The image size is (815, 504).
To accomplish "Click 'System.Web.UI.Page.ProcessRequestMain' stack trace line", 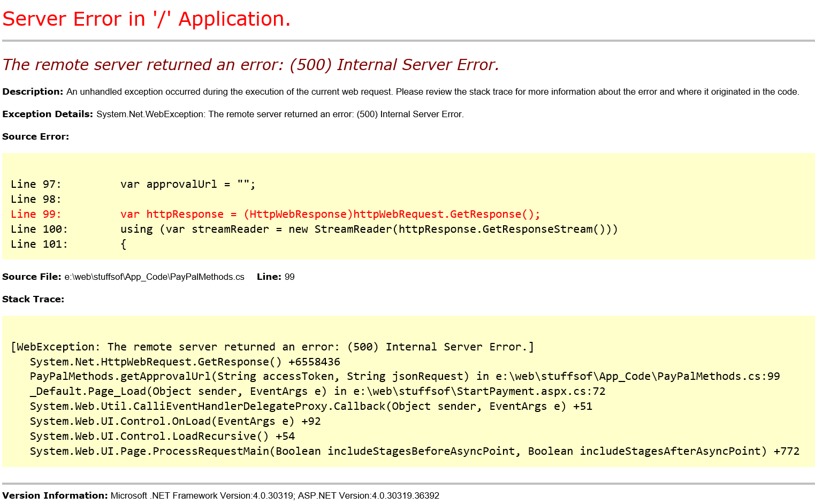I will click(415, 451).
